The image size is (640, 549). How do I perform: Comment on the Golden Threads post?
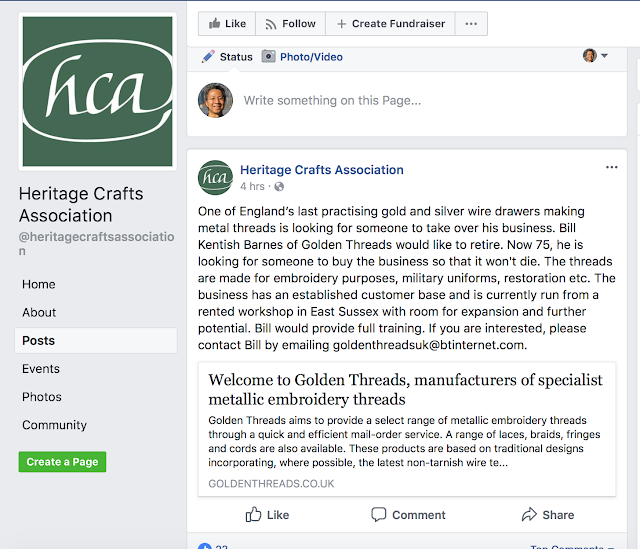pyautogui.click(x=408, y=515)
